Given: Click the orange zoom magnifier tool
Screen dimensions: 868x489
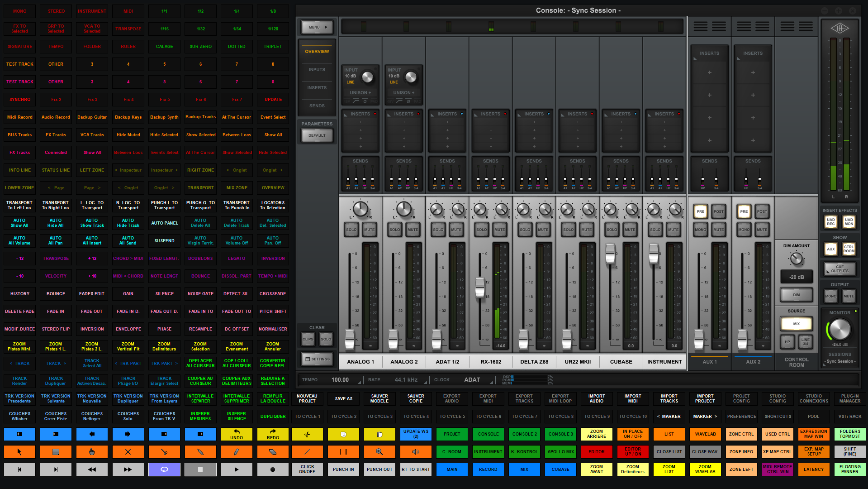Looking at the screenshot, I should click(x=379, y=452).
